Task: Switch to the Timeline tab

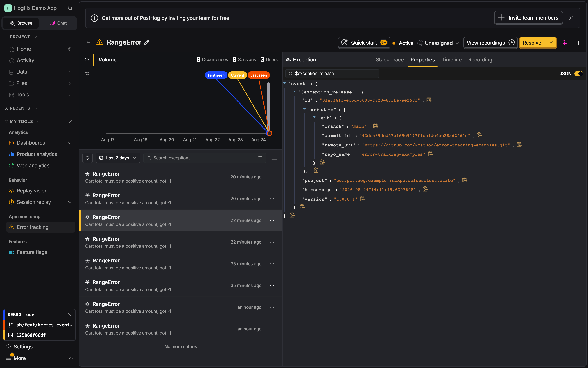Action: click(451, 60)
